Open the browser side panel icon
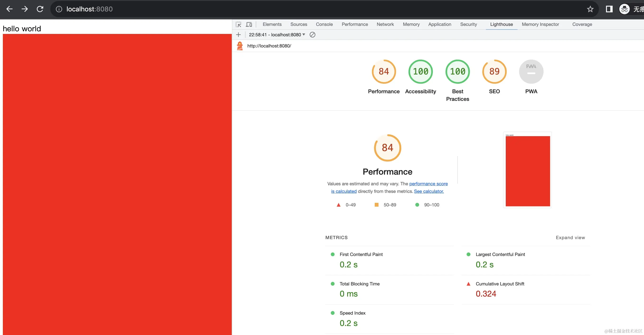Screen dimensions: 644x335 [x=609, y=9]
